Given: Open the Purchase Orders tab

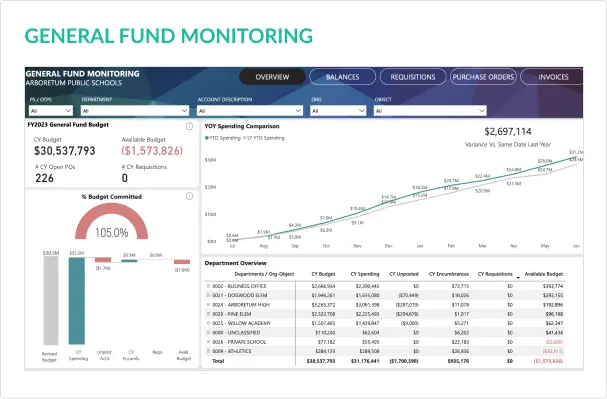Looking at the screenshot, I should click(x=483, y=77).
